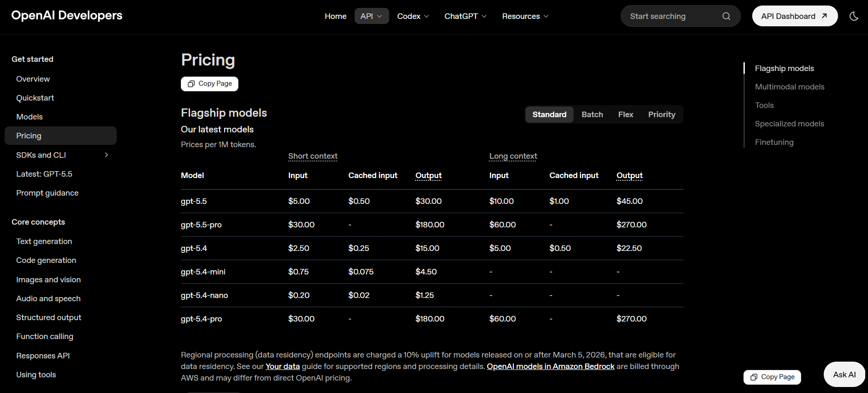Open Structured output in sidebar
868x393 pixels.
tap(49, 317)
